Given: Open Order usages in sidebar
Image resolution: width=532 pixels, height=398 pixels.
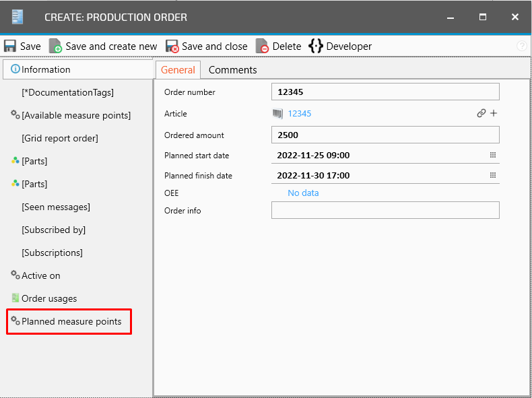Looking at the screenshot, I should point(49,299).
